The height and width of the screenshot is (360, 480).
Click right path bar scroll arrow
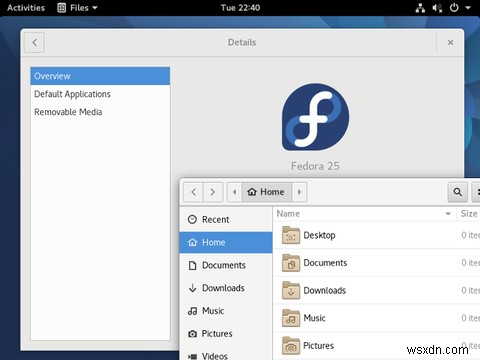coord(299,192)
